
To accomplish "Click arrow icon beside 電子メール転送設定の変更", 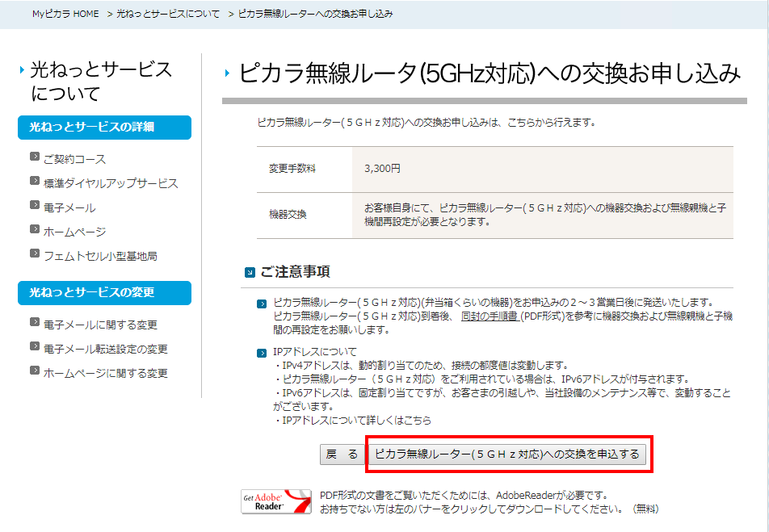I will click(x=34, y=346).
